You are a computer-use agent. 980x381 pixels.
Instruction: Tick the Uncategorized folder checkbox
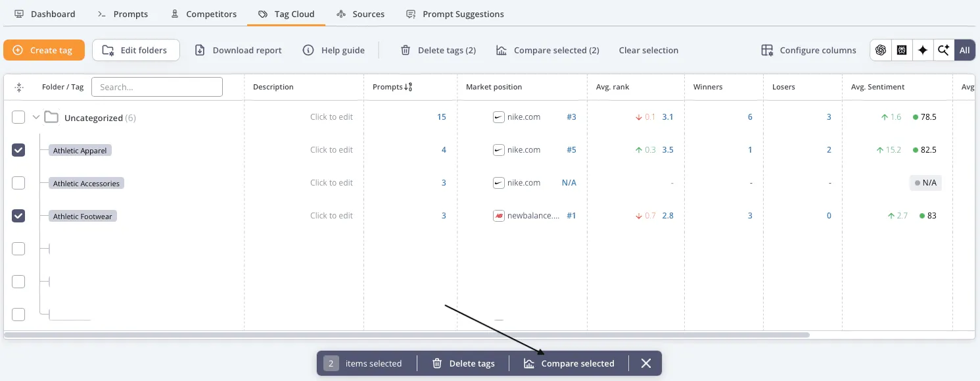(x=18, y=117)
